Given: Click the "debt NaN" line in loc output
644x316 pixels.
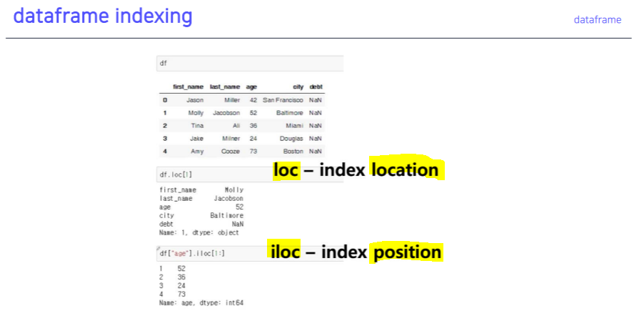Looking at the screenshot, I should tap(201, 224).
